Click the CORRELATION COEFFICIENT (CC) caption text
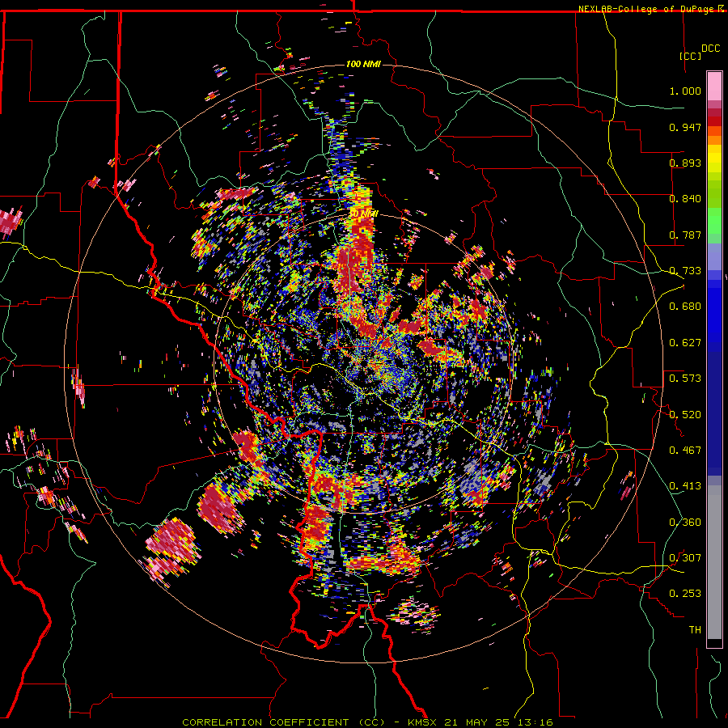Screen dimensions: 728x728 [284, 722]
